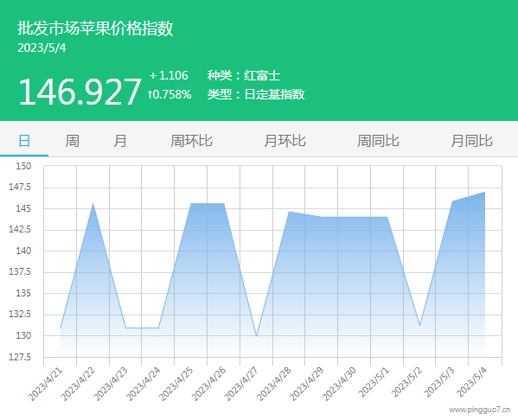
Task: Click the chart data point at 2023/4/28
Action: pos(289,212)
